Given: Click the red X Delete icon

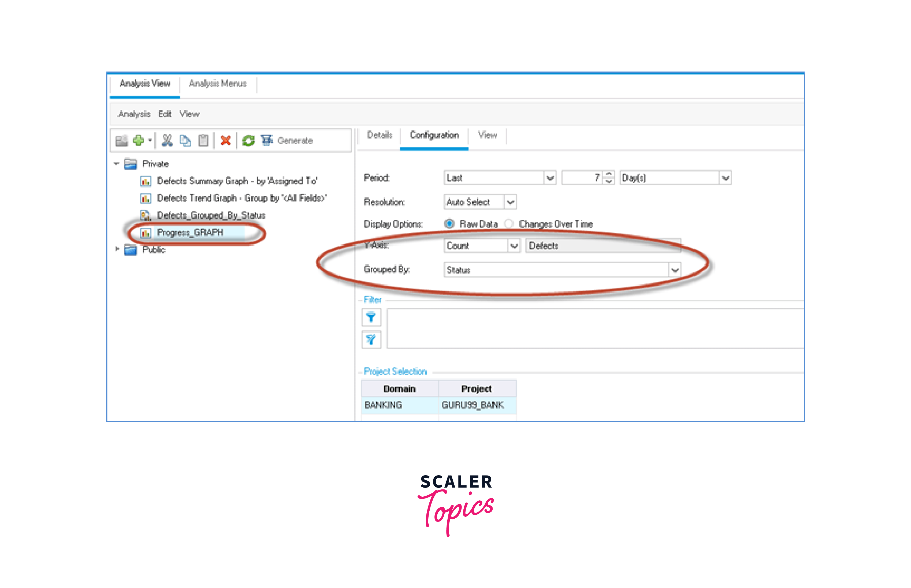Looking at the screenshot, I should click(226, 141).
